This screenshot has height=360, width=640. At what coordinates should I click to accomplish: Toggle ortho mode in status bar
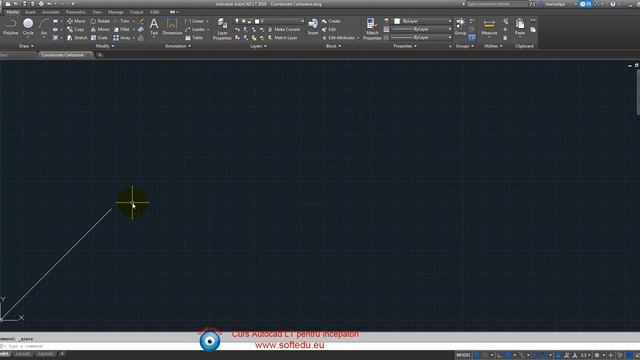(x=500, y=355)
